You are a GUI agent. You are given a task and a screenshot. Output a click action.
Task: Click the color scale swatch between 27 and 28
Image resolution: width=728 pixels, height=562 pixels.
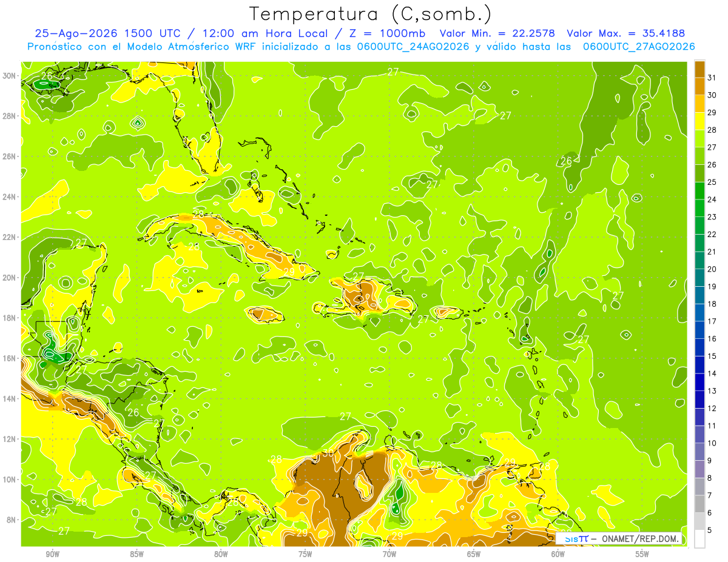699,138
